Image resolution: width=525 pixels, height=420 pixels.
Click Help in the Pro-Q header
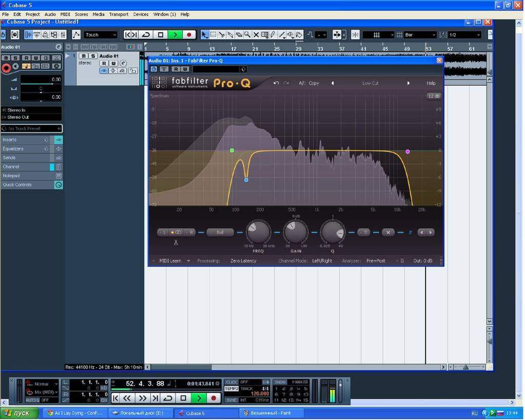click(x=431, y=83)
